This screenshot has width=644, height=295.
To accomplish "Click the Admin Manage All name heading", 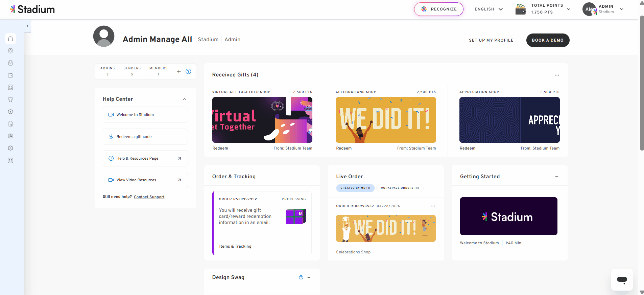I will [x=157, y=39].
